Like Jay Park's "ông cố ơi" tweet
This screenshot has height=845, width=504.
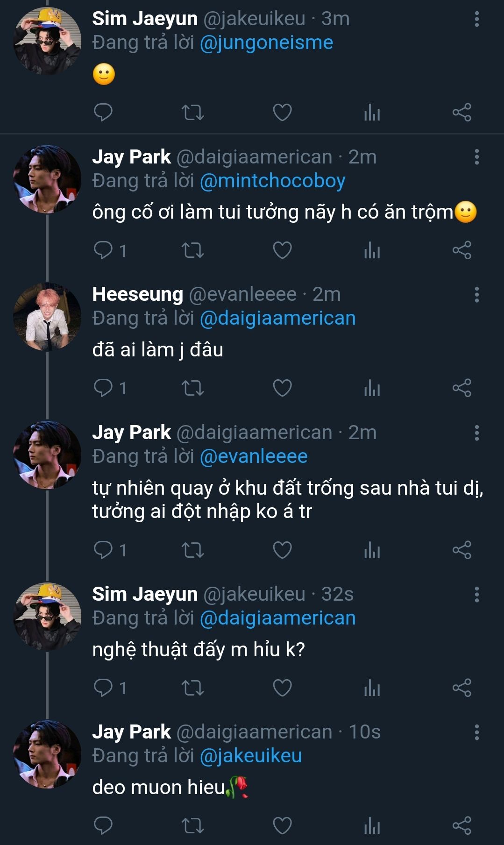pyautogui.click(x=282, y=250)
